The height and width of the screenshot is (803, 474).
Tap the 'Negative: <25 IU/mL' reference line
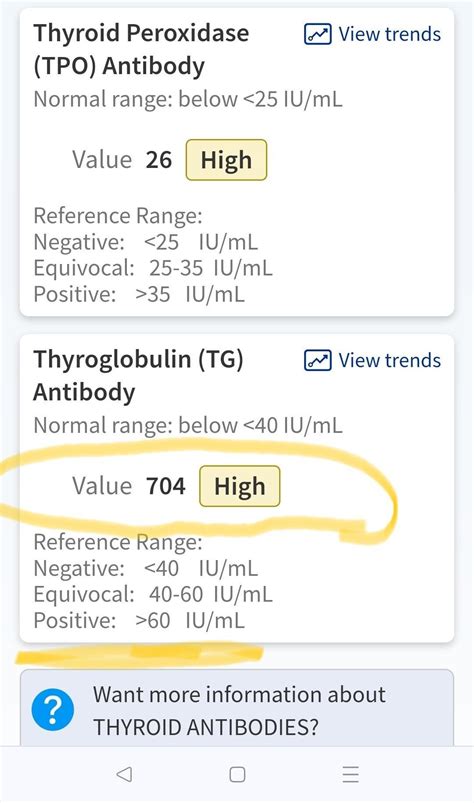pos(146,242)
